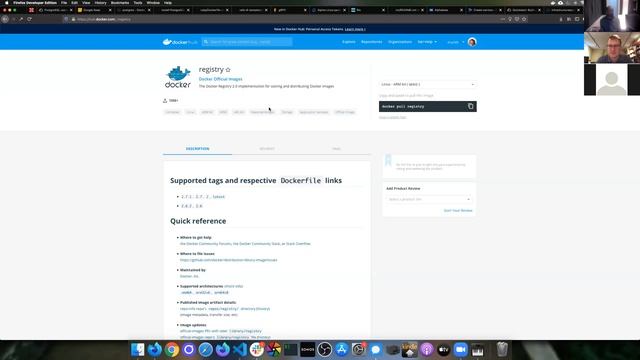Switch to the Description tab
The height and width of the screenshot is (360, 640).
pyautogui.click(x=198, y=149)
